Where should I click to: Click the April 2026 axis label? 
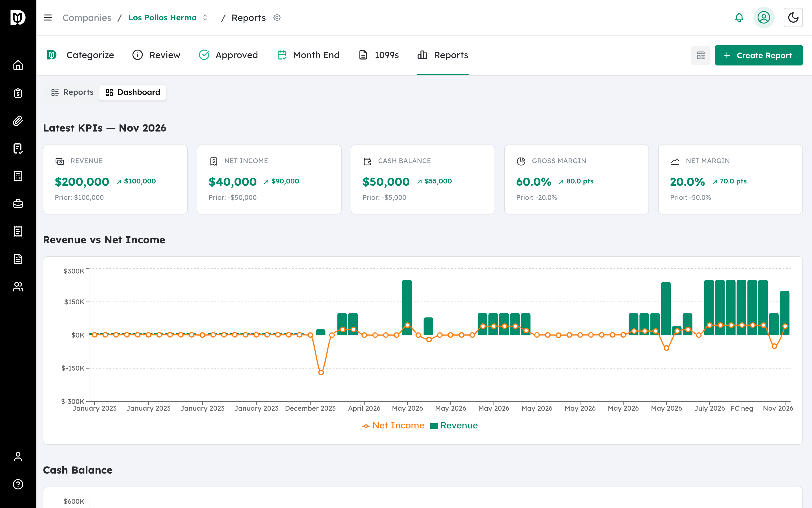(364, 408)
